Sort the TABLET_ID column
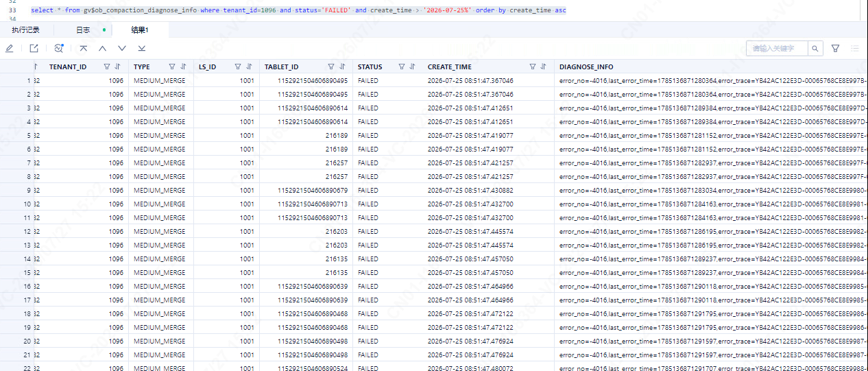Viewport: 868px width, 371px height. (x=342, y=67)
